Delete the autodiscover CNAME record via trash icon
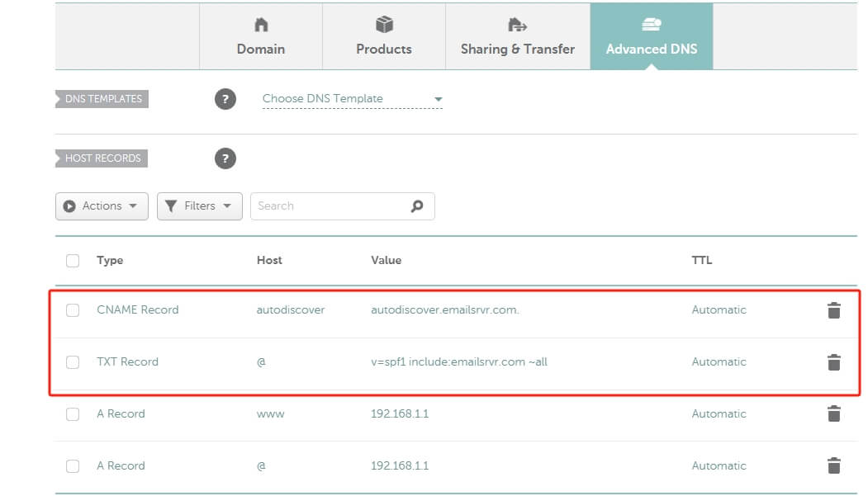The height and width of the screenshot is (496, 868). click(x=833, y=310)
